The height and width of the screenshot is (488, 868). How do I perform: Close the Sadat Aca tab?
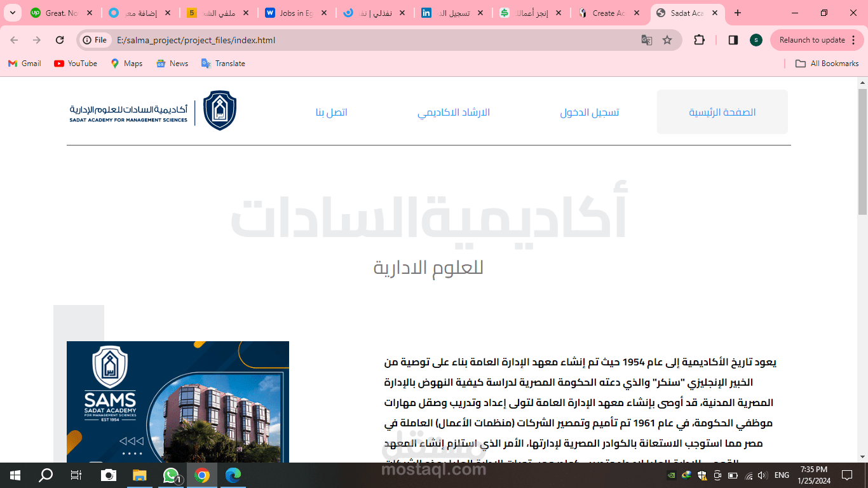pos(714,13)
